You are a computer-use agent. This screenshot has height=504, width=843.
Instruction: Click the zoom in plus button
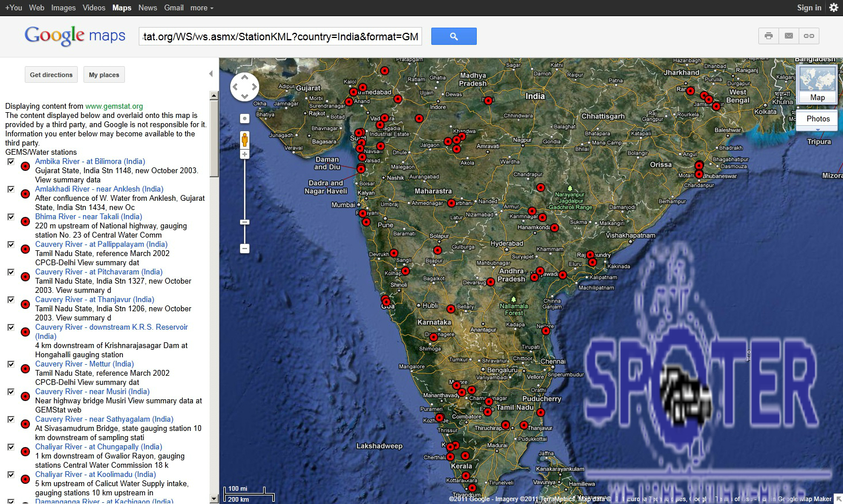[x=245, y=154]
